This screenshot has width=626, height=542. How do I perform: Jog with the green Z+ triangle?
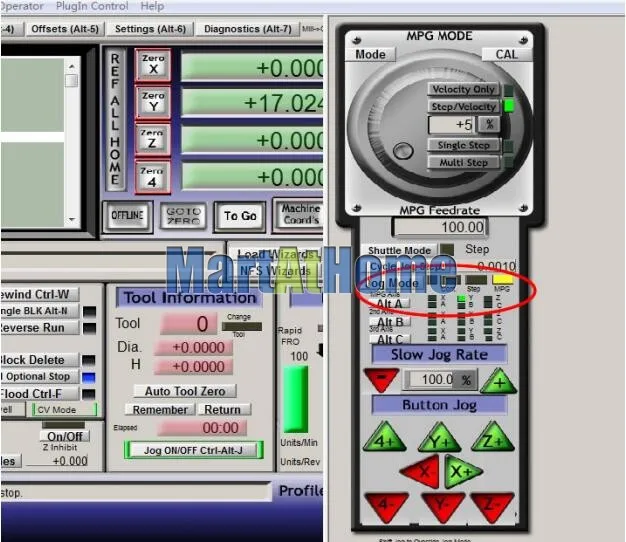click(493, 438)
